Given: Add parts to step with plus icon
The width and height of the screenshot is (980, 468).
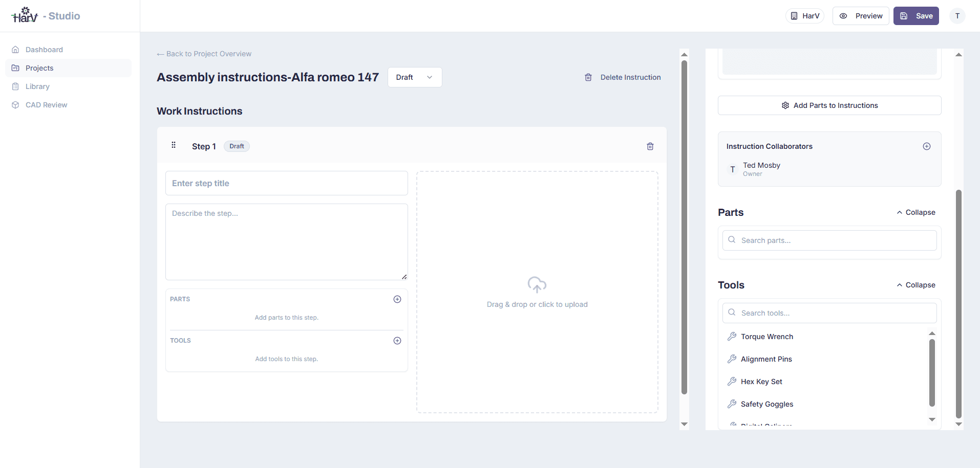Looking at the screenshot, I should point(397,299).
